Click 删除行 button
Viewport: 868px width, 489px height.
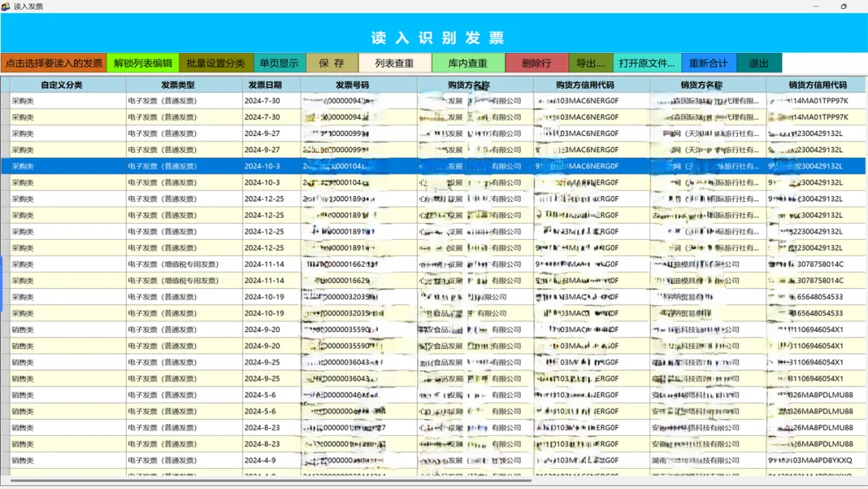536,63
